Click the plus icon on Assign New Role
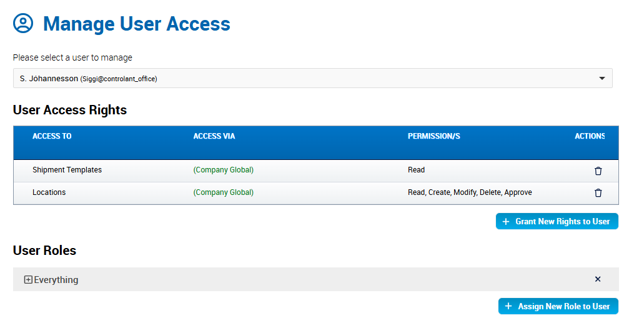This screenshot has height=333, width=644. (x=508, y=307)
